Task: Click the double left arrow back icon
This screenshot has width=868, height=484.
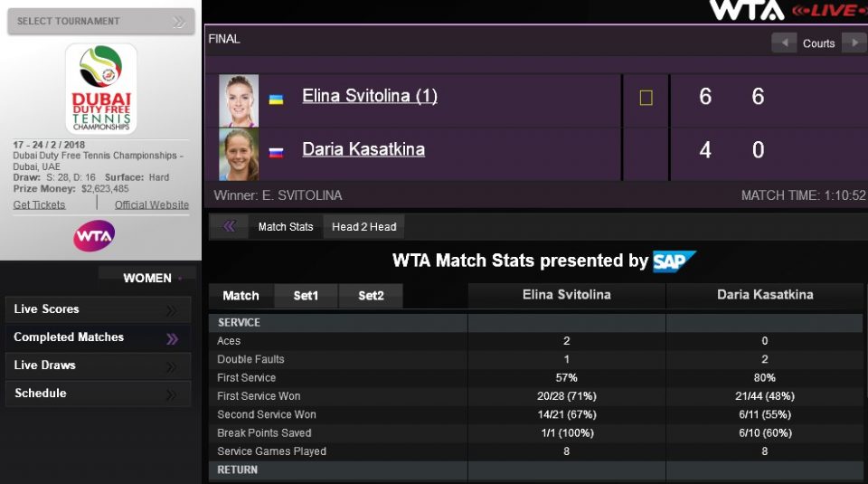Action: [229, 226]
